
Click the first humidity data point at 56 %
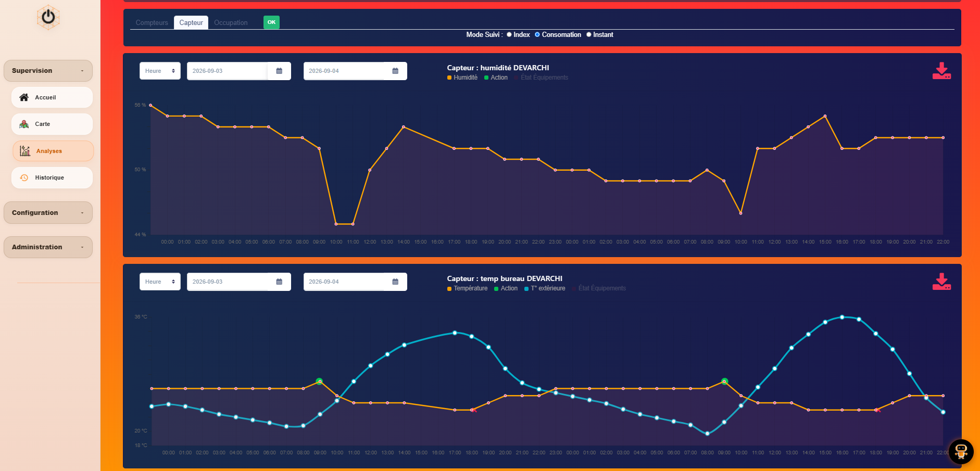[150, 105]
